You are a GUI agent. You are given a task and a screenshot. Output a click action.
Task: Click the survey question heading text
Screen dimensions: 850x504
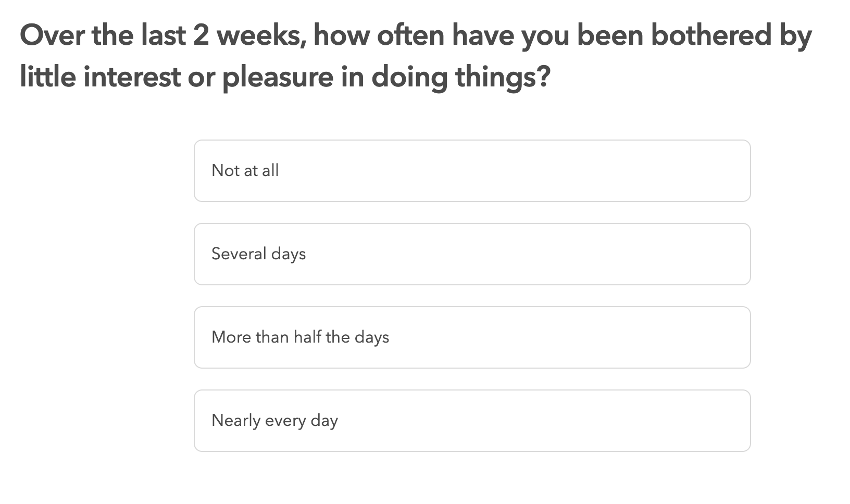point(416,56)
